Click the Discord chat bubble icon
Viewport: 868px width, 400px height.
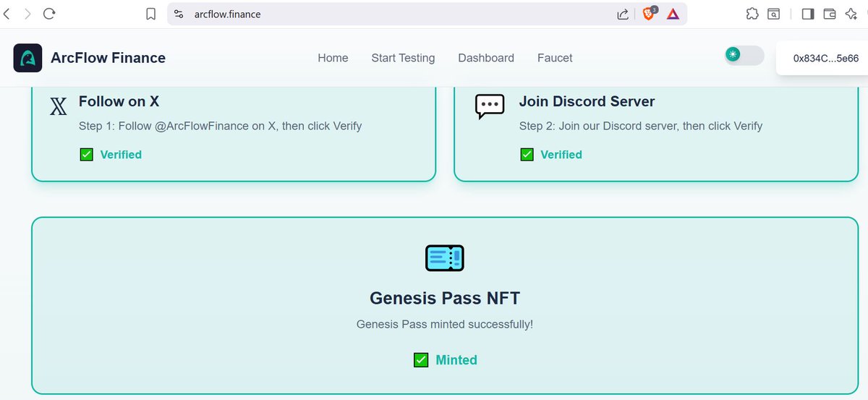(490, 106)
